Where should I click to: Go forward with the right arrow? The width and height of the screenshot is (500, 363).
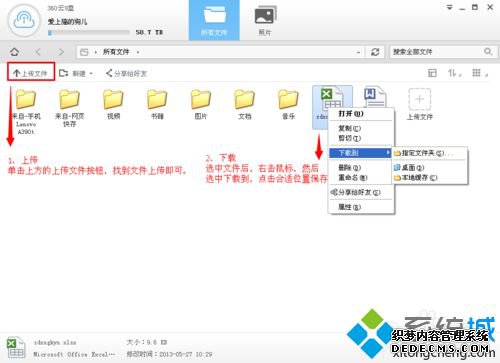point(61,52)
